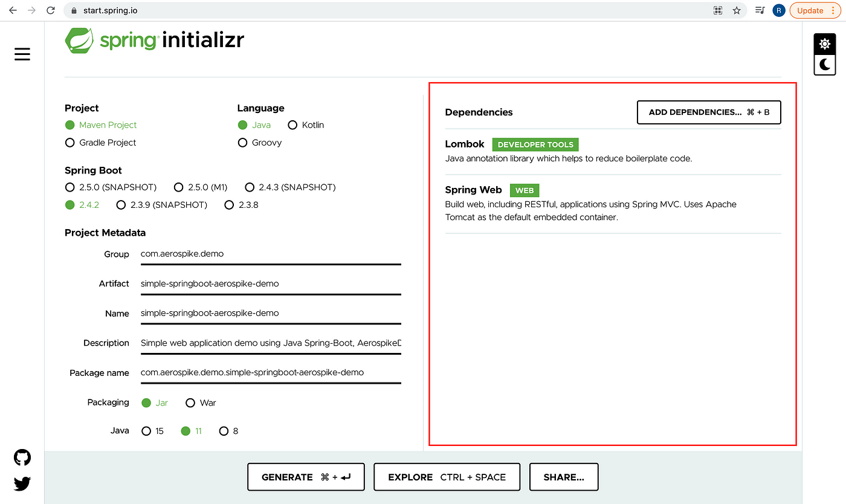Select Spring Boot 2.4.3 (SNAPSHOT)
846x504 pixels.
pos(290,187)
